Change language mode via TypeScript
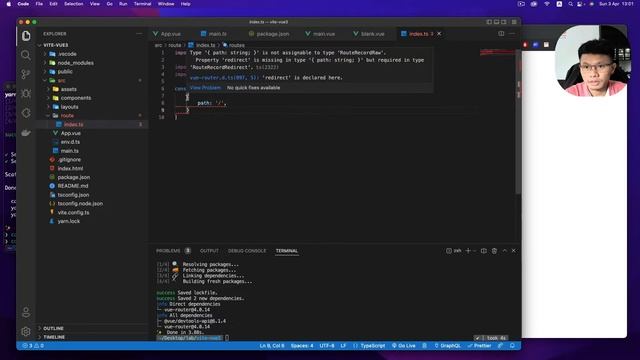 coord(372,346)
